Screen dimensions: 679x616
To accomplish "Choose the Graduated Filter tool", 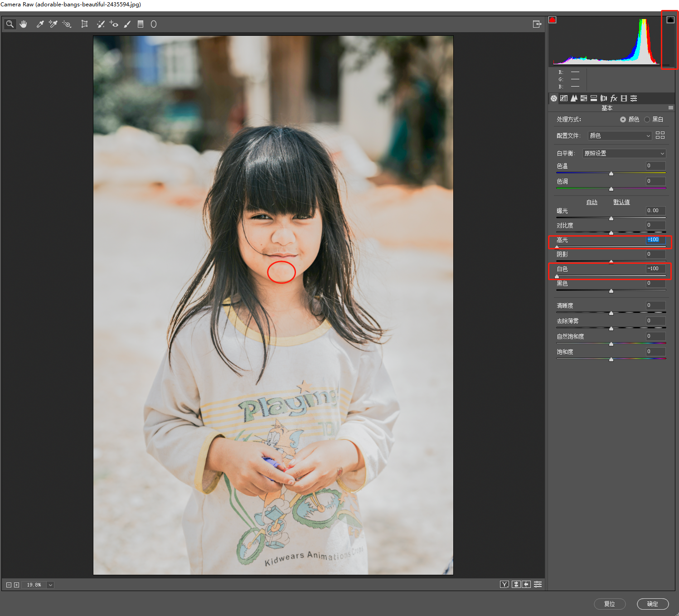I will [141, 24].
